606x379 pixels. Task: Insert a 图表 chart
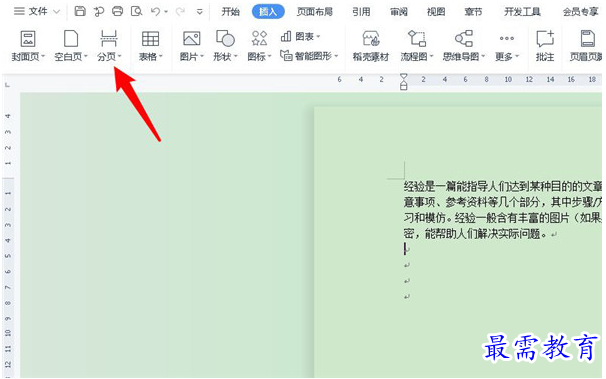click(300, 37)
